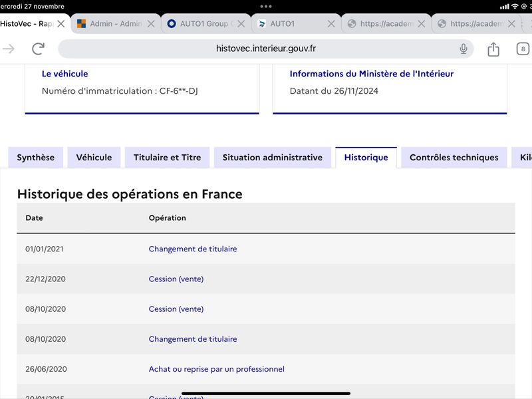
Task: Tap the microphone icon in address bar
Action: (463, 49)
